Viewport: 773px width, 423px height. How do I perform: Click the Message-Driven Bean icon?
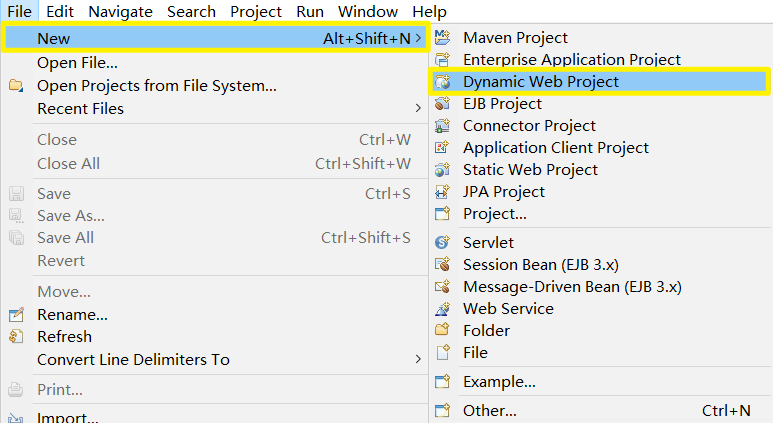pos(444,287)
